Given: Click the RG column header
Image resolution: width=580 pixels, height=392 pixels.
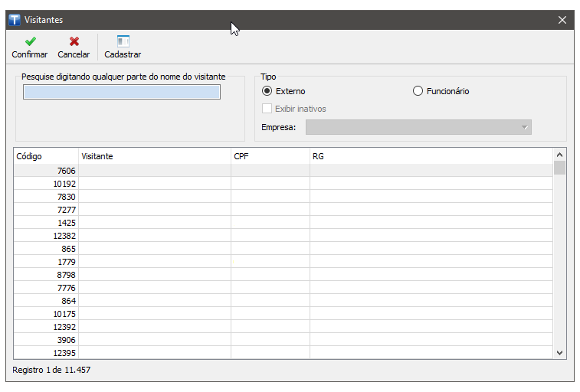Looking at the screenshot, I should [431, 156].
